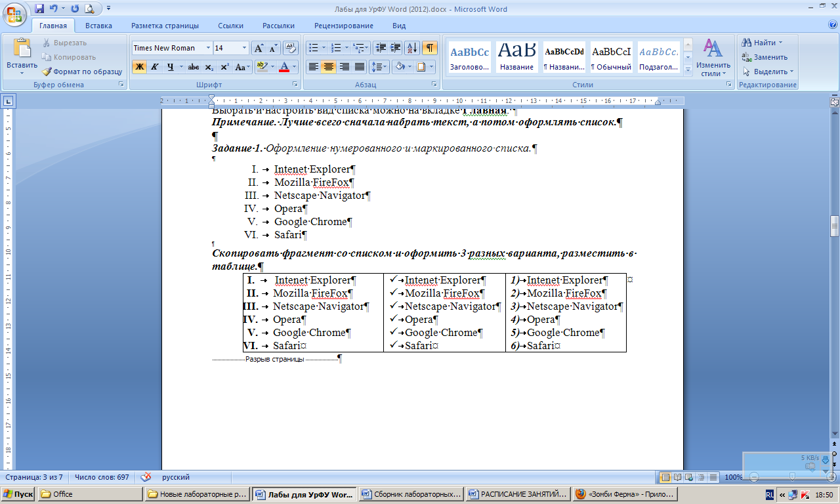
Task: Click the spell check icon in status bar
Action: pos(146,477)
